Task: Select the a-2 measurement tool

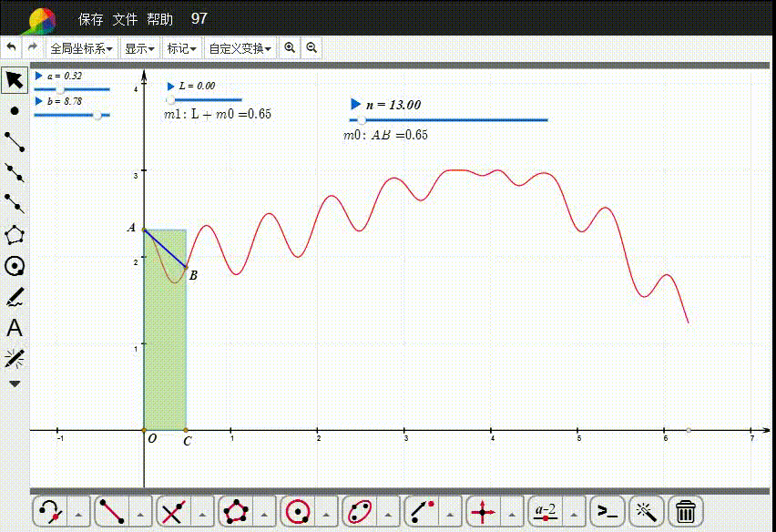Action: coord(546,511)
